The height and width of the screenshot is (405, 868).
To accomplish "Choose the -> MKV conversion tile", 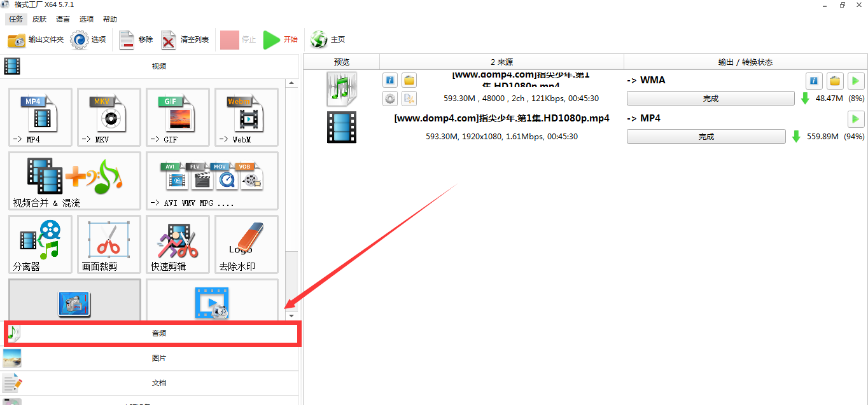I will coord(109,118).
